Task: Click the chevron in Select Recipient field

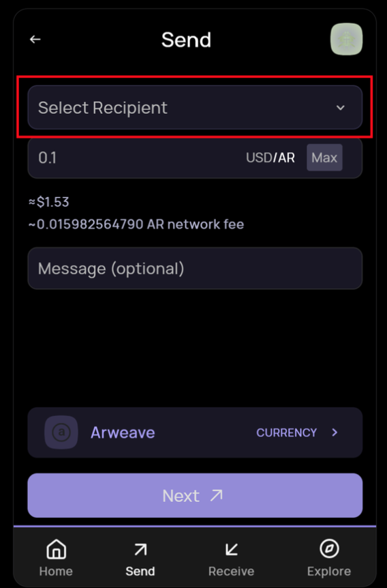Action: point(340,108)
